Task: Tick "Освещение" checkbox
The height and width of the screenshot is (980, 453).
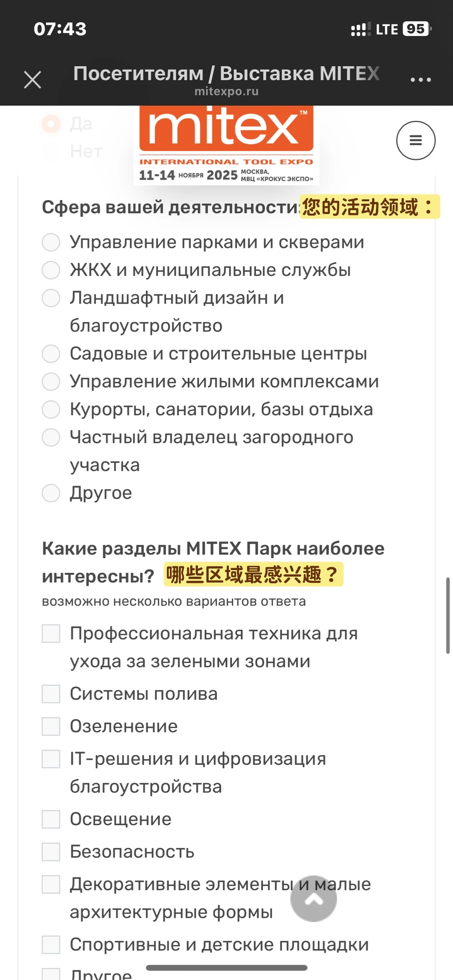Action: point(51,819)
